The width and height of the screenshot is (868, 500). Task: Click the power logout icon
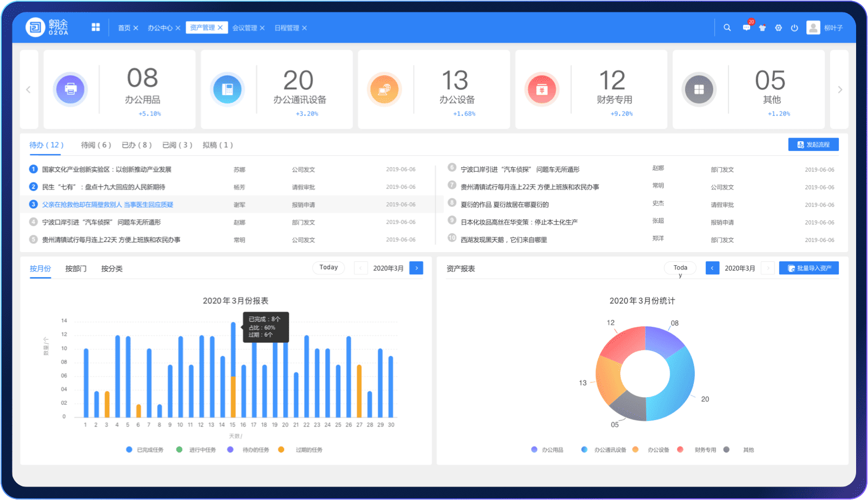click(x=794, y=28)
